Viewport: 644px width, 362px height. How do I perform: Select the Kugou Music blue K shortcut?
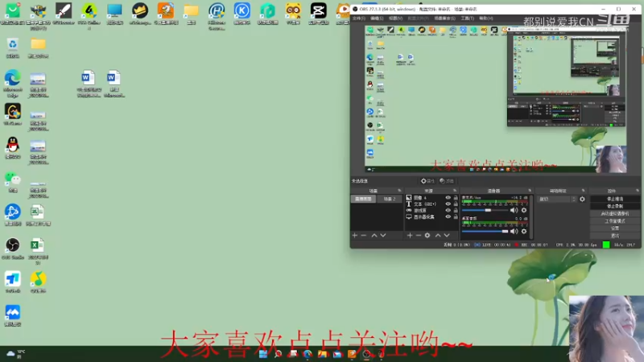point(242,14)
